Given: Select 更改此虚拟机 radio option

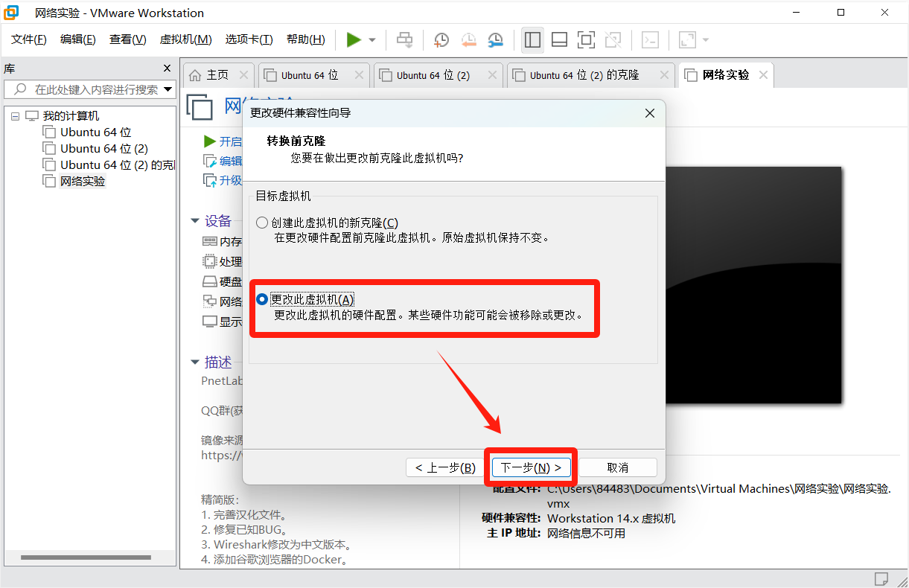Looking at the screenshot, I should pyautogui.click(x=262, y=299).
